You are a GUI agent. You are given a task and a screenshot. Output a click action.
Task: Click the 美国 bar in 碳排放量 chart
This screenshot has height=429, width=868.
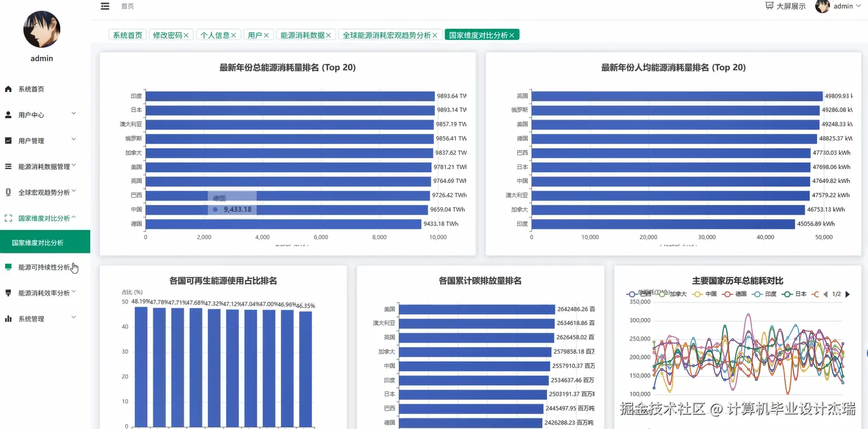477,309
